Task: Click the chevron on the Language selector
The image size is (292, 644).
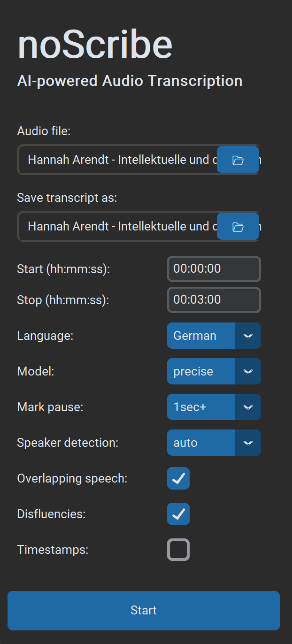Action: pyautogui.click(x=248, y=336)
